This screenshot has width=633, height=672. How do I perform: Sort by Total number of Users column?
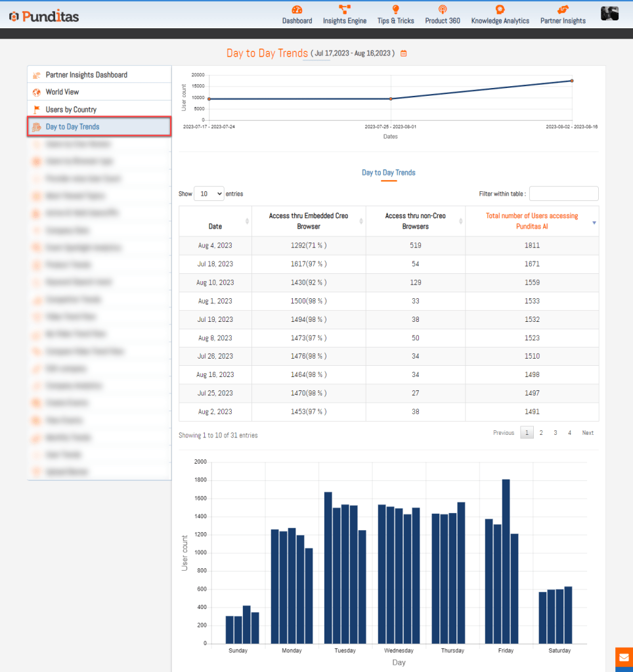coord(532,221)
